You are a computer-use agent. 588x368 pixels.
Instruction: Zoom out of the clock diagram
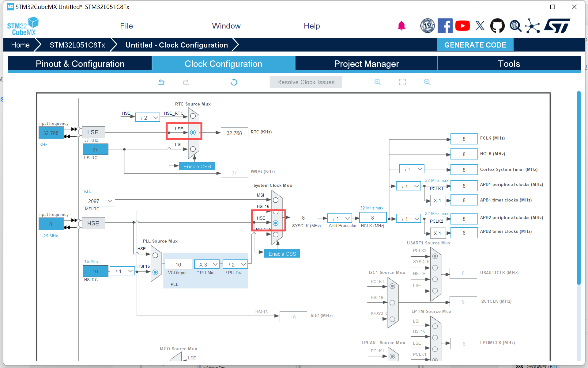tap(427, 82)
